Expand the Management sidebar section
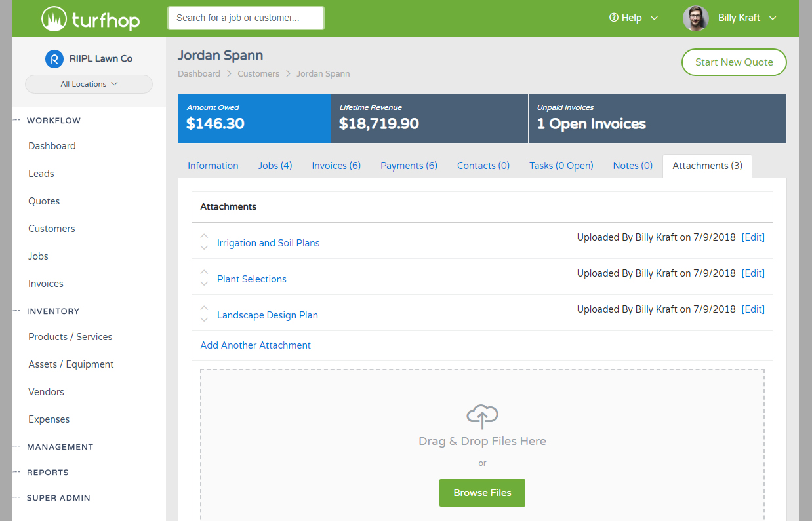This screenshot has width=812, height=521. pos(60,447)
